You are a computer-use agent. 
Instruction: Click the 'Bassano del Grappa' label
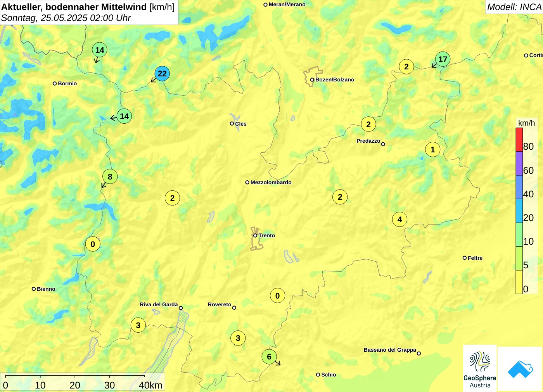coord(390,350)
